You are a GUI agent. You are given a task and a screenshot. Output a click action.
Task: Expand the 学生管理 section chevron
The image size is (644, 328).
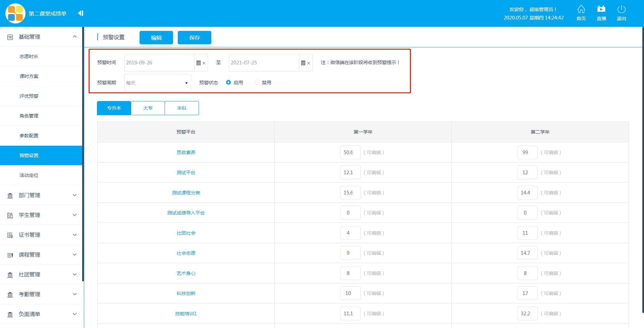[74, 215]
